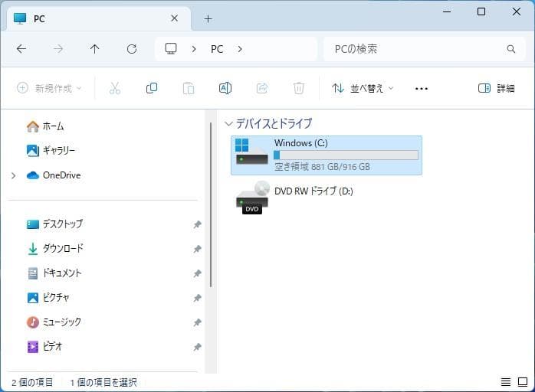Maximize the Explorer window
The width and height of the screenshot is (535, 392).
coord(481,11)
